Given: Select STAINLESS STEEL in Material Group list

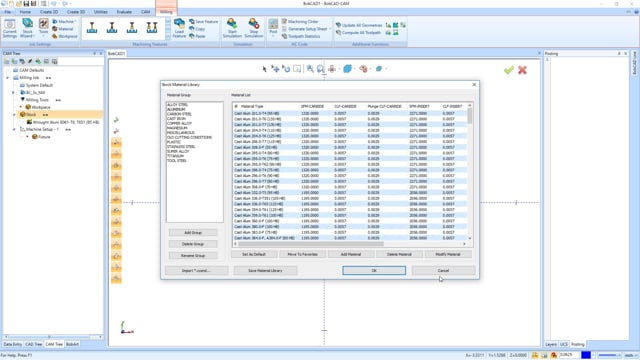Looking at the screenshot, I should [x=181, y=147].
